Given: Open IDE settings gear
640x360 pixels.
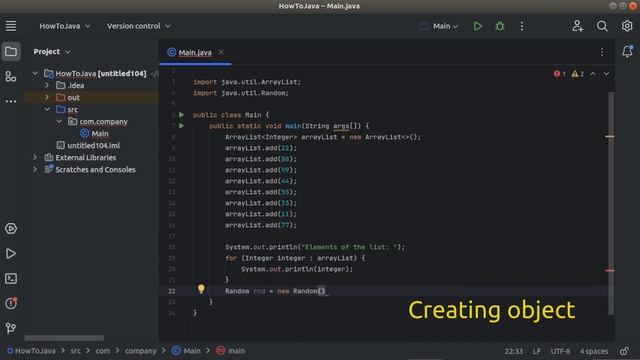Looking at the screenshot, I should point(627,26).
